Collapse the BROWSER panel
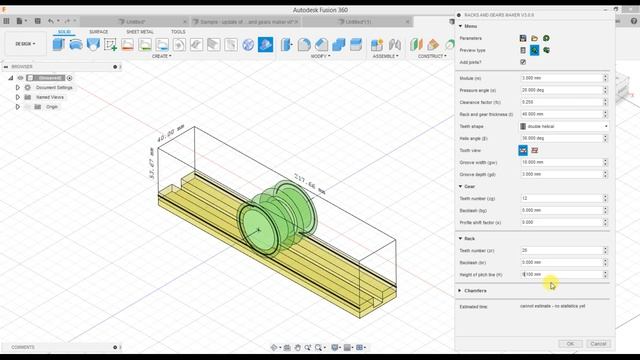Screen dimensions: 640x360 click(x=6, y=67)
